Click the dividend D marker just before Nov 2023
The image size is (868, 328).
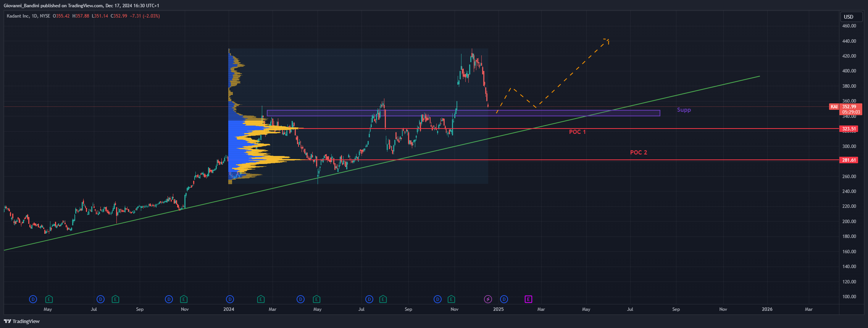pos(169,299)
